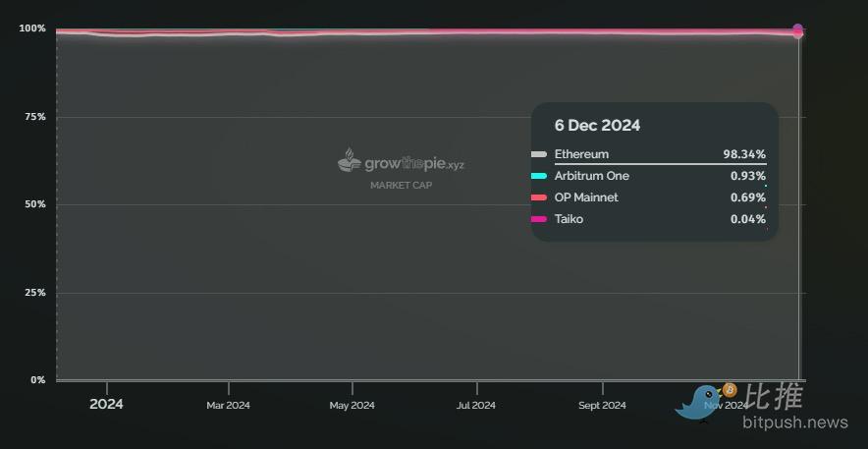Viewport: 868px width, 449px height.
Task: Click the '0.04%' Taiko value
Action: (748, 219)
